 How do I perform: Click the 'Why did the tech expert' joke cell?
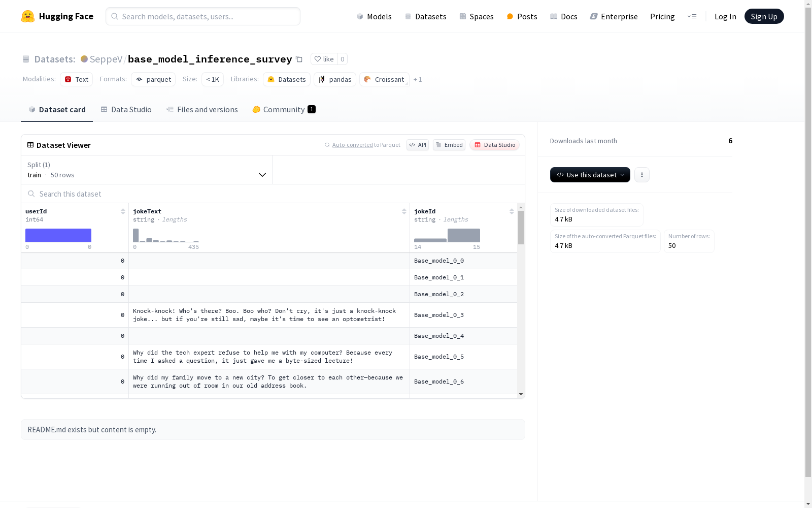pyautogui.click(x=269, y=357)
